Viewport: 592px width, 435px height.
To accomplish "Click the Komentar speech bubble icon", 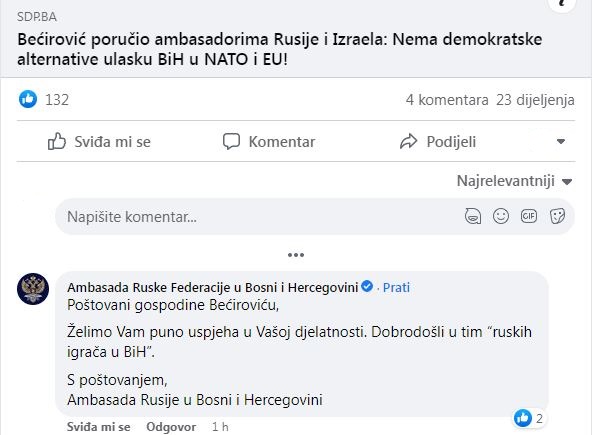I will coord(231,142).
